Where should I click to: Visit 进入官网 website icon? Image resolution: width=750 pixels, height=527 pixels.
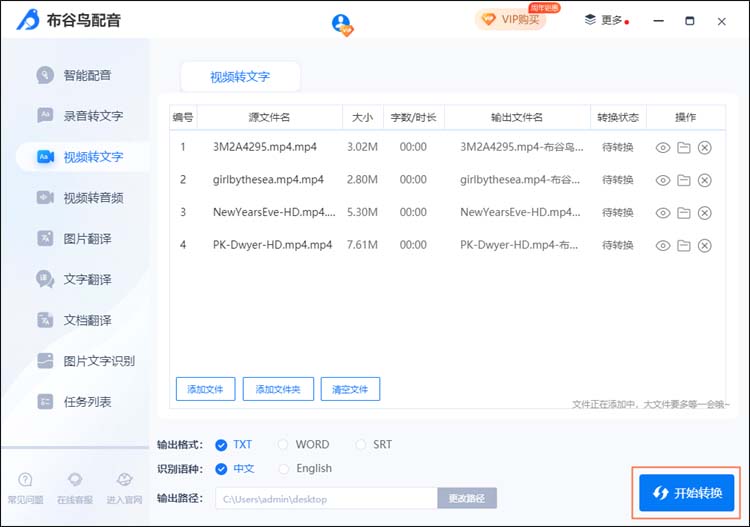(x=124, y=481)
